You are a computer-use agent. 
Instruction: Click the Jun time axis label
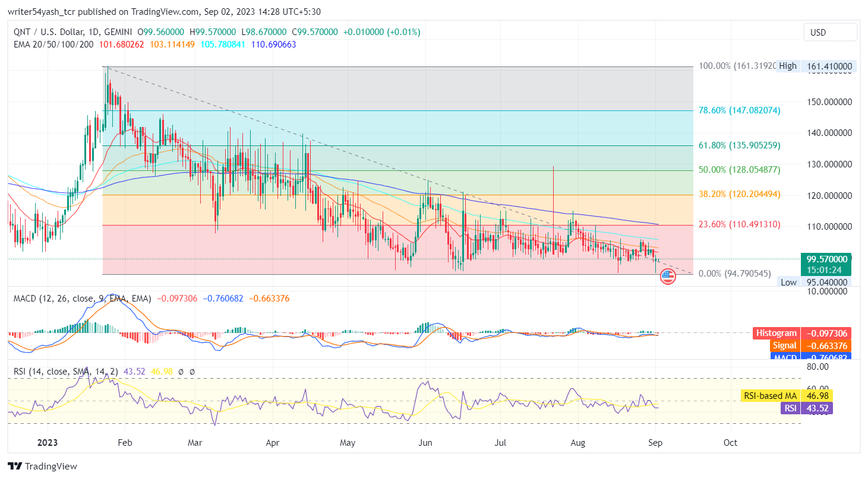click(x=425, y=443)
